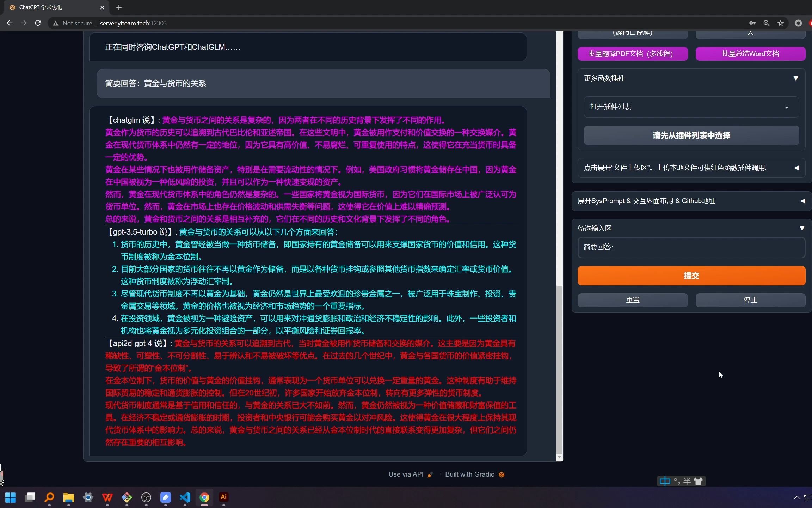Expand the '文件上传区' file upload area

pyautogui.click(x=796, y=167)
